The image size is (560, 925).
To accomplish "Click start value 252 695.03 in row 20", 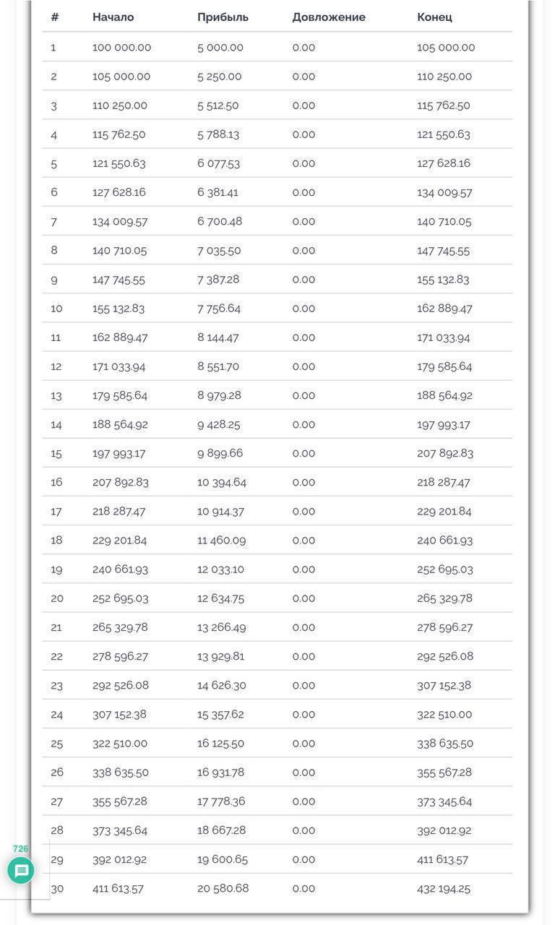I will tap(120, 598).
